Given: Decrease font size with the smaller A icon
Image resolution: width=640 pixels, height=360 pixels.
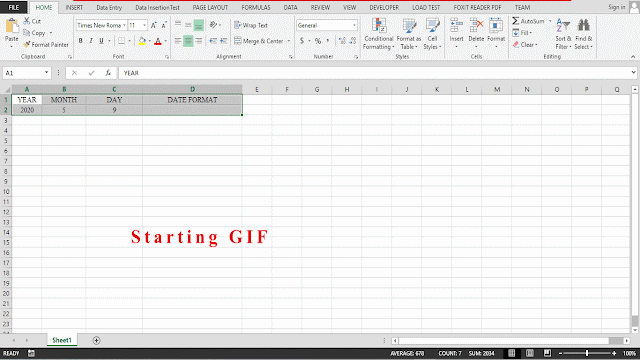Looking at the screenshot, I should 164,25.
